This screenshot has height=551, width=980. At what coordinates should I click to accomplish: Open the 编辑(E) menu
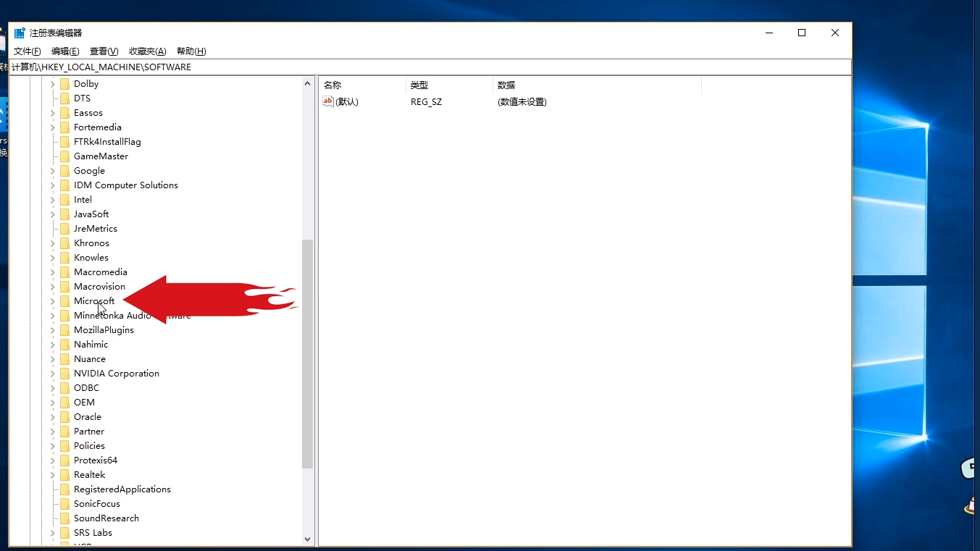pyautogui.click(x=65, y=51)
